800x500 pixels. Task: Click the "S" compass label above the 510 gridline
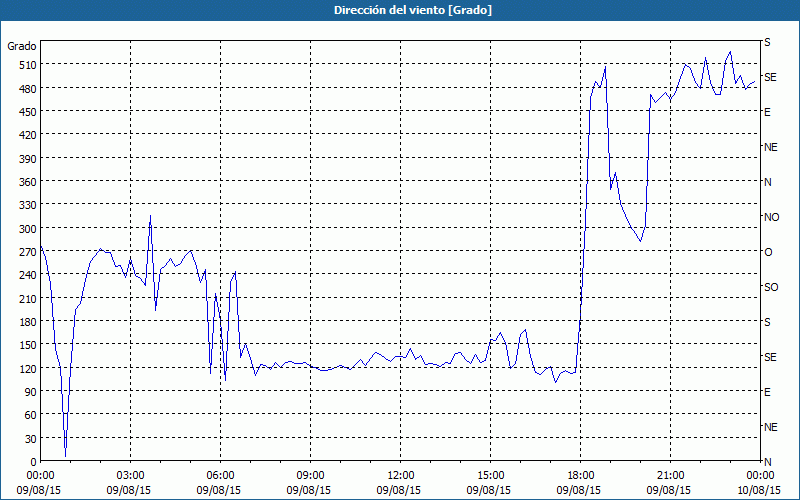point(767,42)
